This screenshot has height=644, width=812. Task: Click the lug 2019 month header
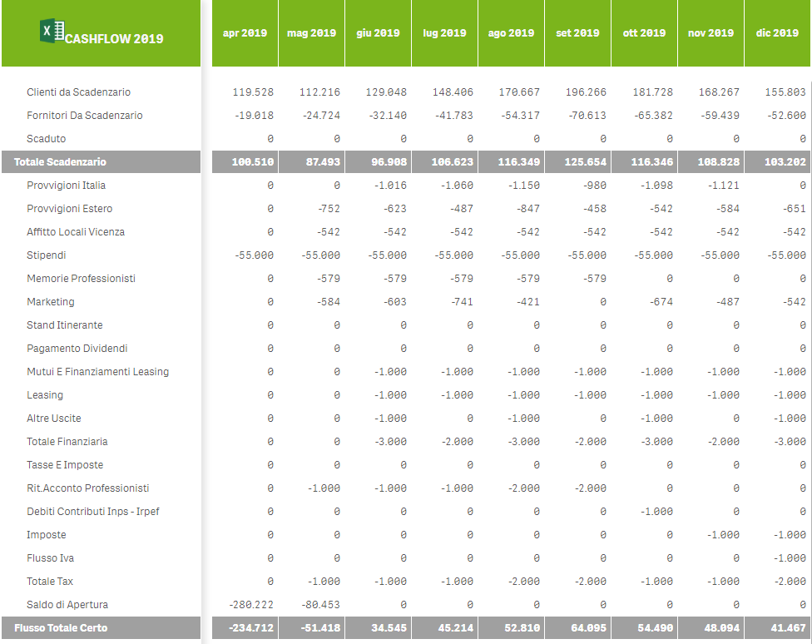[444, 33]
